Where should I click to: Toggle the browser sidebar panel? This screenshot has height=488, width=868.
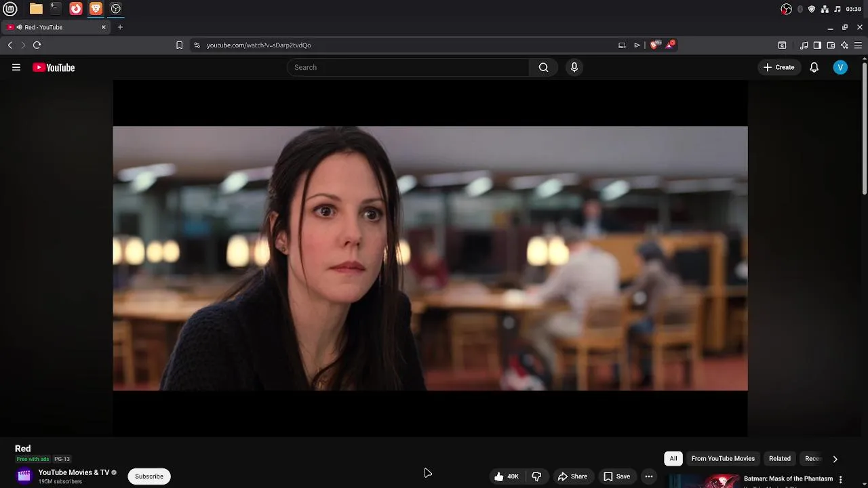pos(817,45)
